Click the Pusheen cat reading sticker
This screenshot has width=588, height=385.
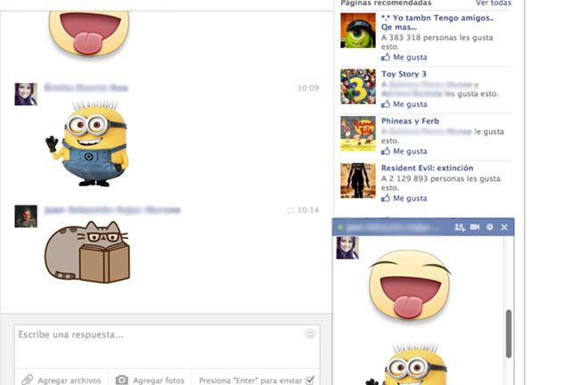[x=87, y=251]
